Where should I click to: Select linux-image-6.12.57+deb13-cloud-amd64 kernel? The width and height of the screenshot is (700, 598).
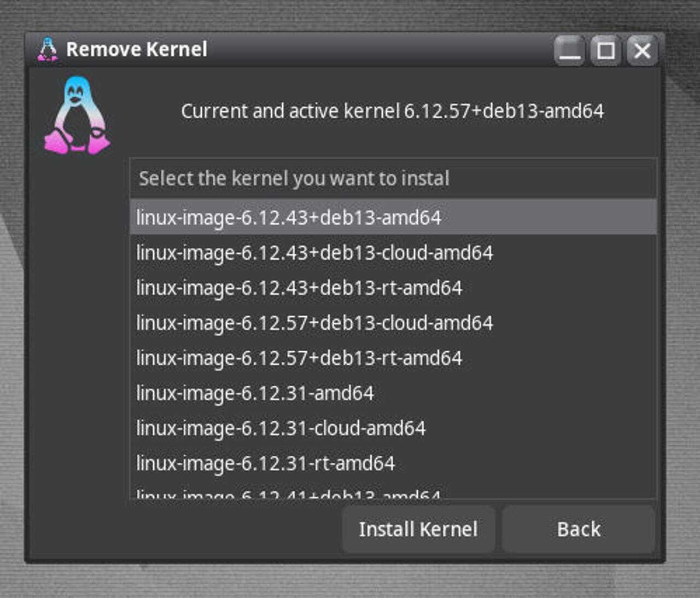pos(393,322)
